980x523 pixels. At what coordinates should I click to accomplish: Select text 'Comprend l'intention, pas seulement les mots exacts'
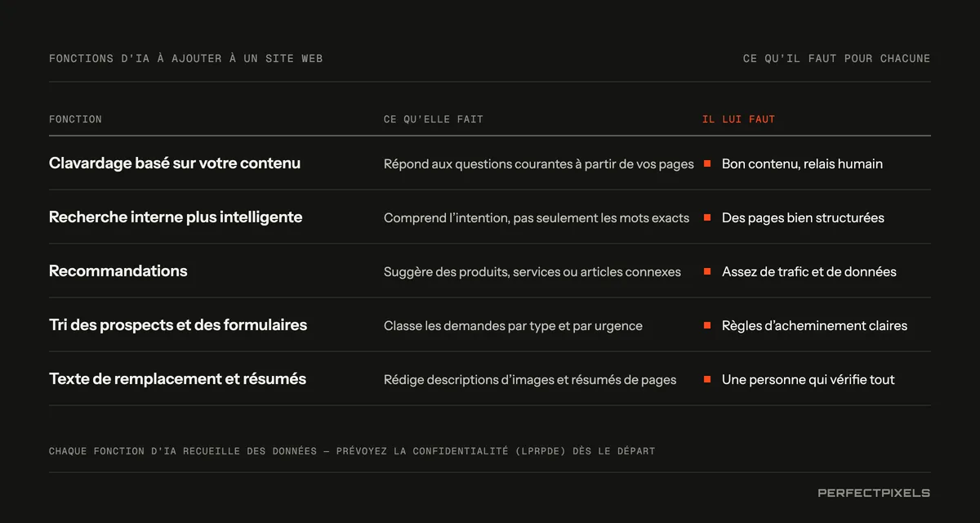point(537,218)
